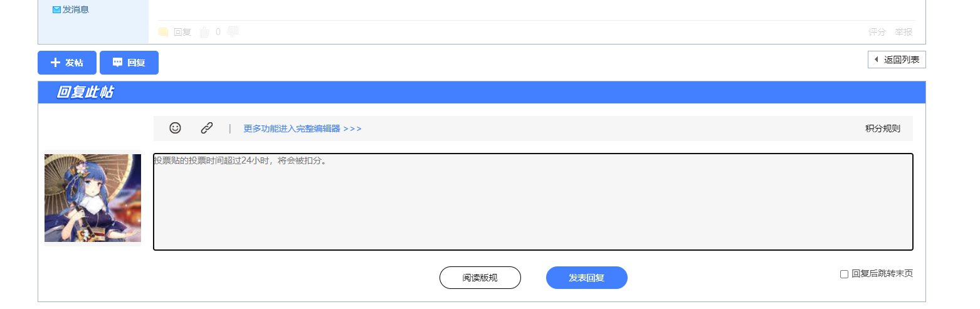Image resolution: width=980 pixels, height=309 pixels.
Task: Focus the reply text area
Action: coord(533,202)
